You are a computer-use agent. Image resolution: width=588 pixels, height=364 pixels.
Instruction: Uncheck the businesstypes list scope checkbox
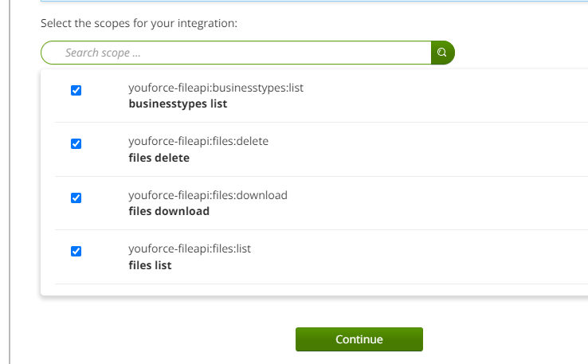(x=76, y=90)
